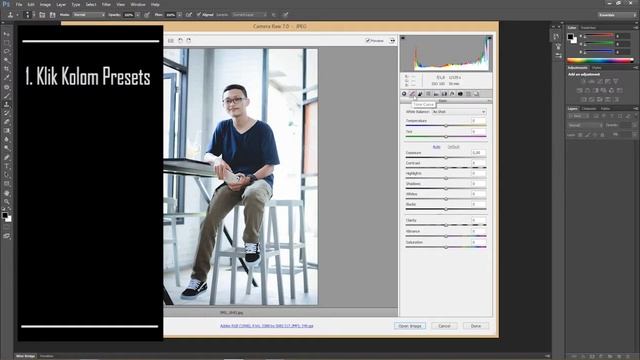
Task: Switch to the Swatches tab
Action: pos(588,28)
